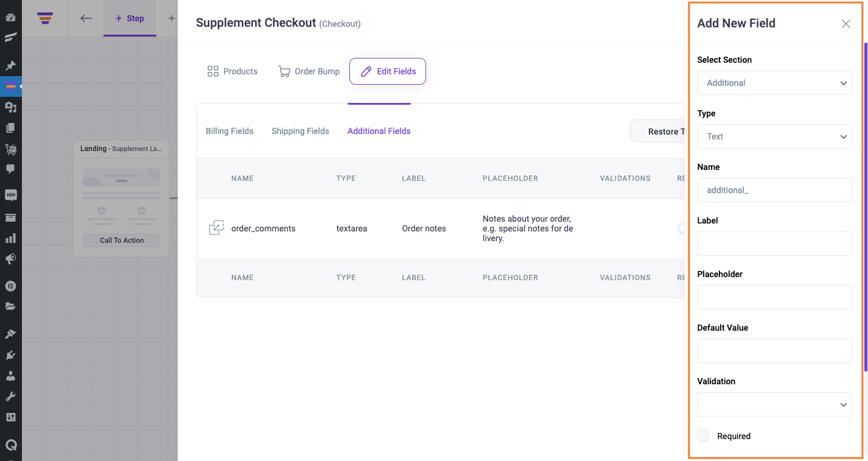Viewport: 868px width, 461px height.
Task: Click the 'Order notes' label cell
Action: [424, 228]
